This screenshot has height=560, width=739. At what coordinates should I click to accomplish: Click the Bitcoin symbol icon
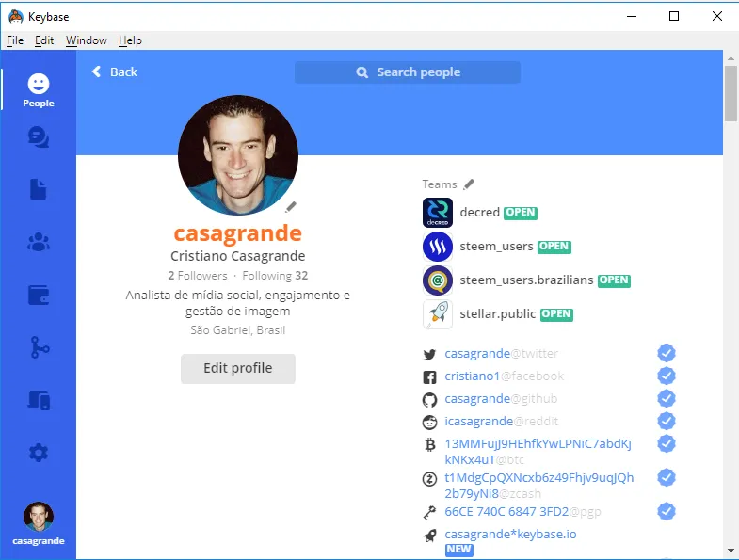click(x=429, y=444)
